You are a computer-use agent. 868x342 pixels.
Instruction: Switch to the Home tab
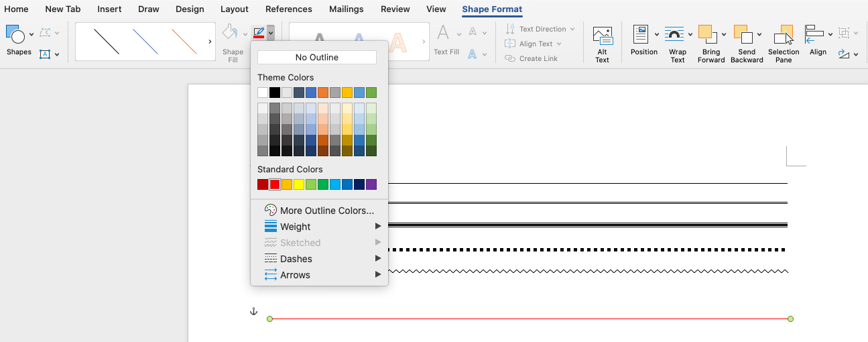17,9
